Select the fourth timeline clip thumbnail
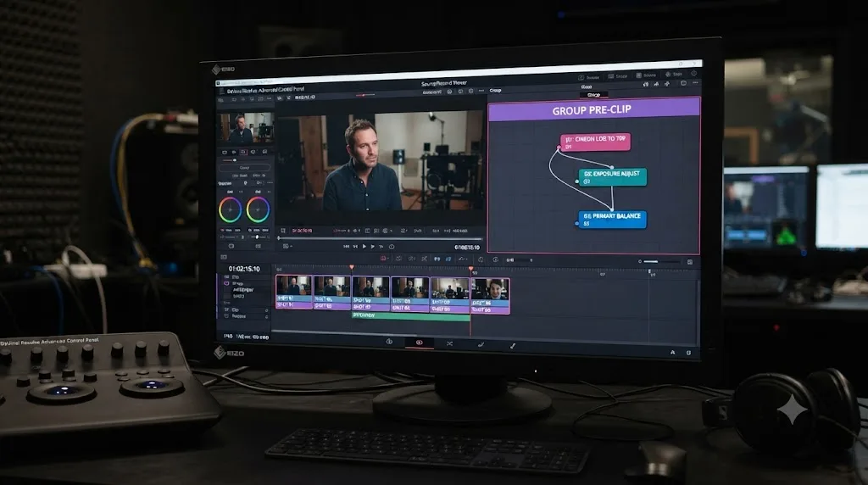 tap(409, 287)
